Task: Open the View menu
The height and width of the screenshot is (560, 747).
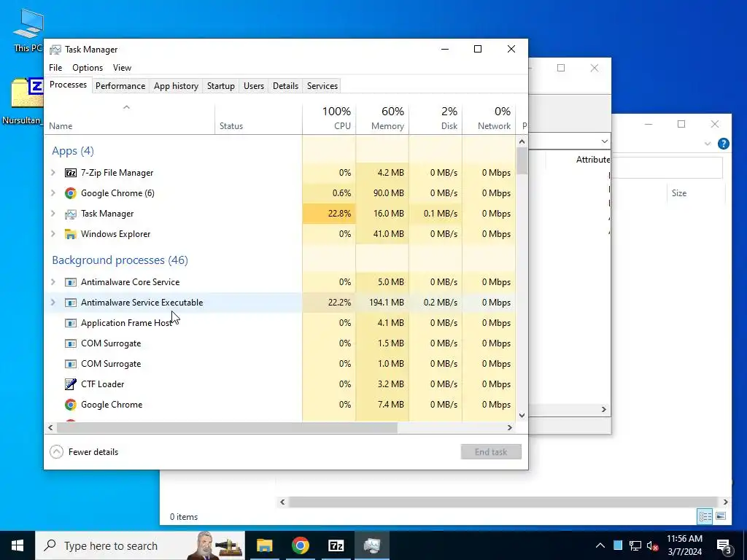Action: 122,68
